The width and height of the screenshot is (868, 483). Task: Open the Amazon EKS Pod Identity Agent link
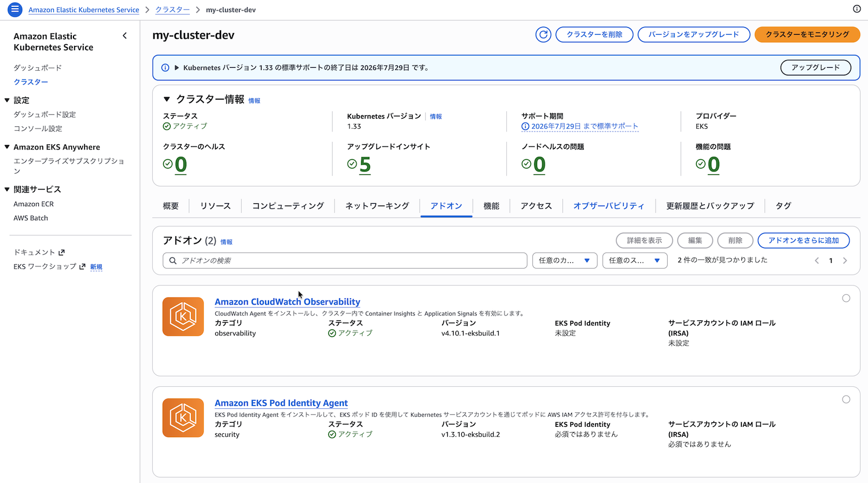point(281,403)
